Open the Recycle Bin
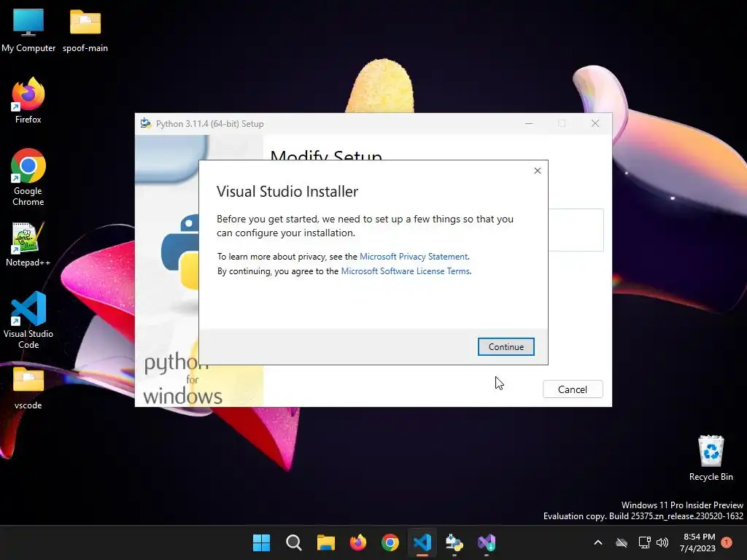The image size is (747, 560). pyautogui.click(x=711, y=458)
